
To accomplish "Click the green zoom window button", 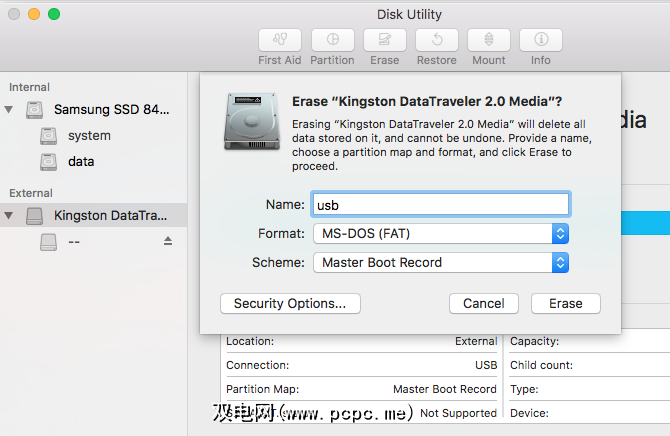I will click(54, 15).
